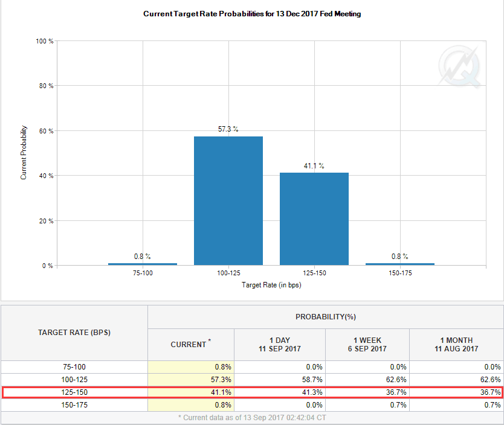The height and width of the screenshot is (425, 504).
Task: Click the 1 MONTH 11 AUG 2017 header
Action: pos(456,345)
